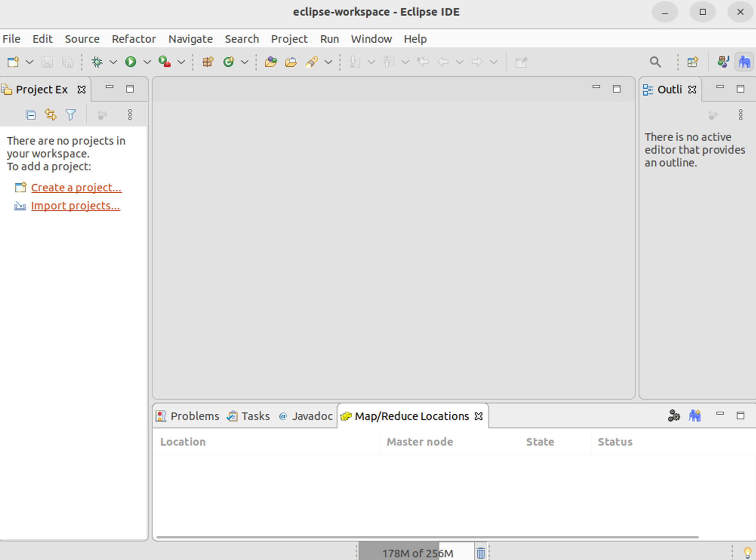The image size is (756, 560).
Task: Open the Project Explorer view menu (three dots)
Action: pos(130,115)
